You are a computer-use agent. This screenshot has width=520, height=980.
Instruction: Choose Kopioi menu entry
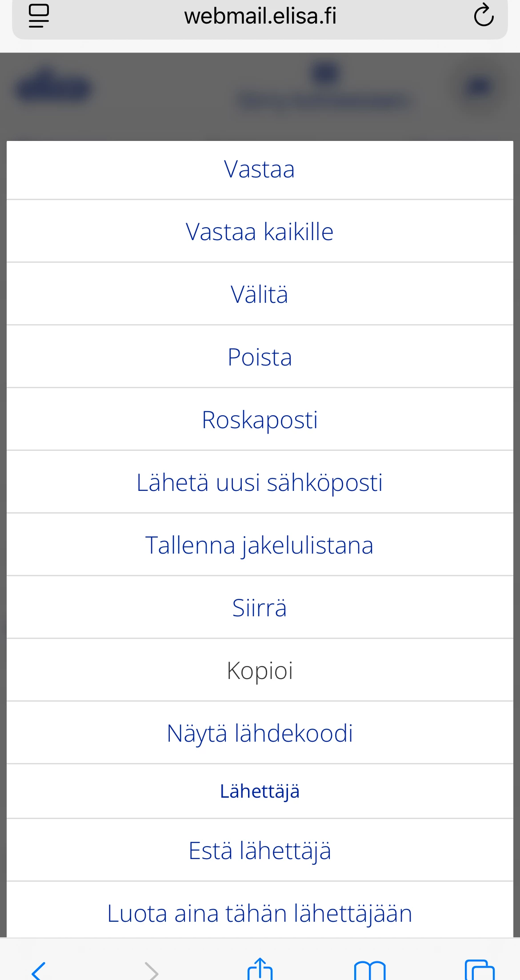click(x=260, y=671)
